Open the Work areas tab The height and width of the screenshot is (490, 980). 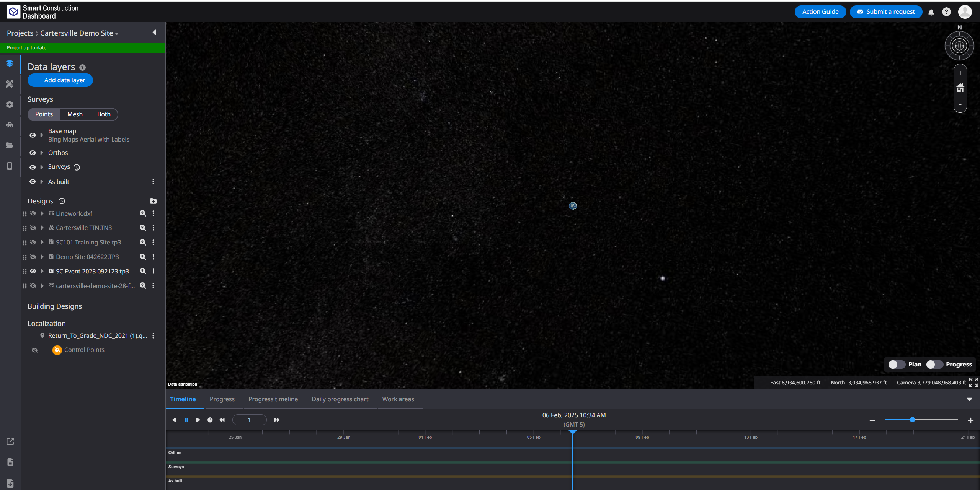[398, 399]
